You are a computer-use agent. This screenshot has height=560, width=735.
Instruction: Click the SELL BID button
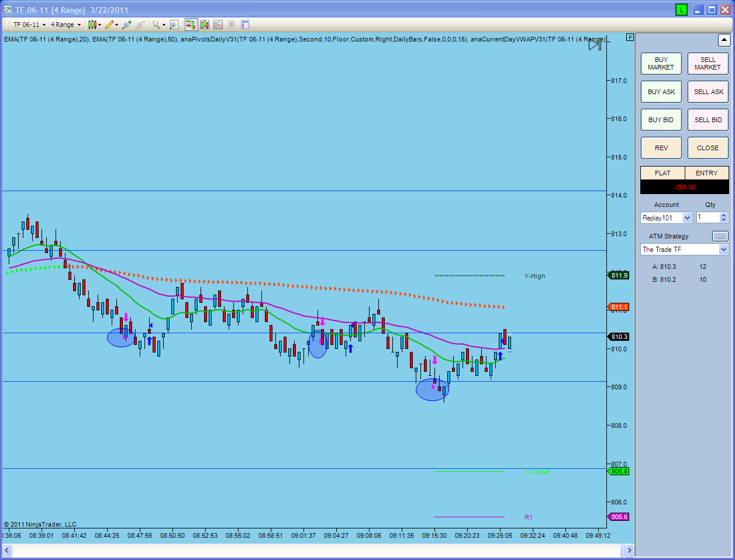click(708, 120)
